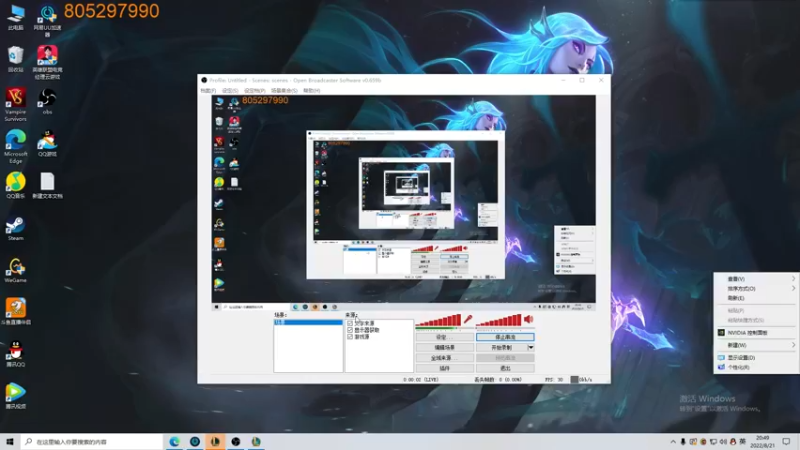Select the 新建文本文档 file icon

(x=47, y=185)
